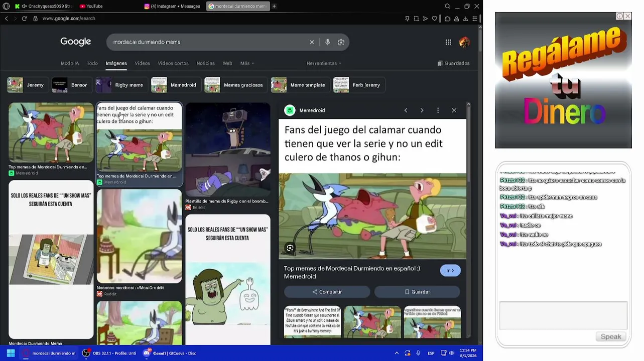The height and width of the screenshot is (361, 644).
Task: Close the image preview panel
Action: [454, 110]
